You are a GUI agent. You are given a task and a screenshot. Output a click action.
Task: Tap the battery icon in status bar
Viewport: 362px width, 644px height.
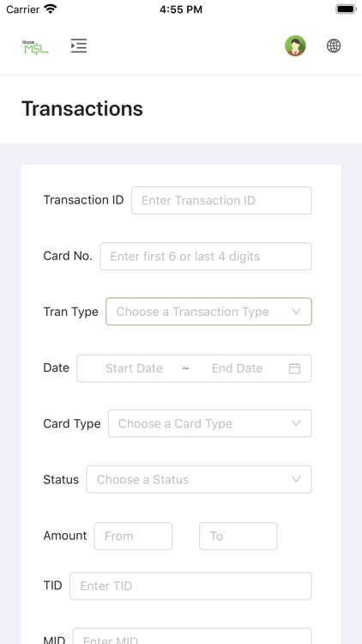pos(346,9)
